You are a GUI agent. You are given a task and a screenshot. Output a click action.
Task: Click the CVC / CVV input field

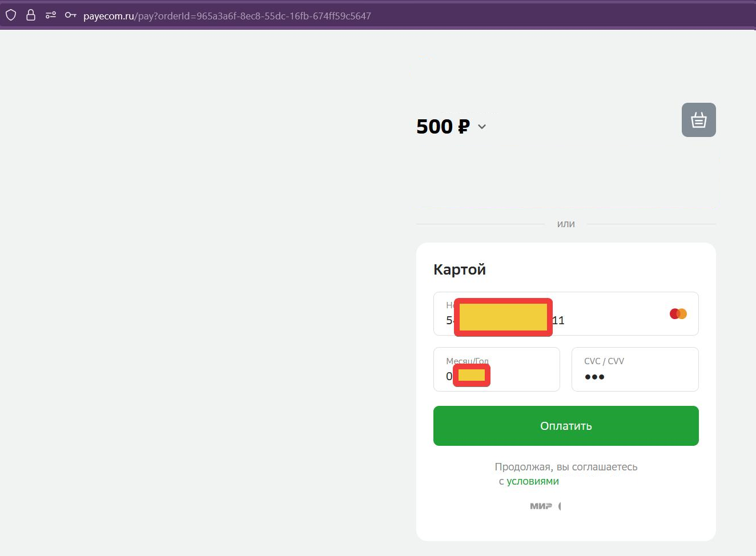coord(634,369)
